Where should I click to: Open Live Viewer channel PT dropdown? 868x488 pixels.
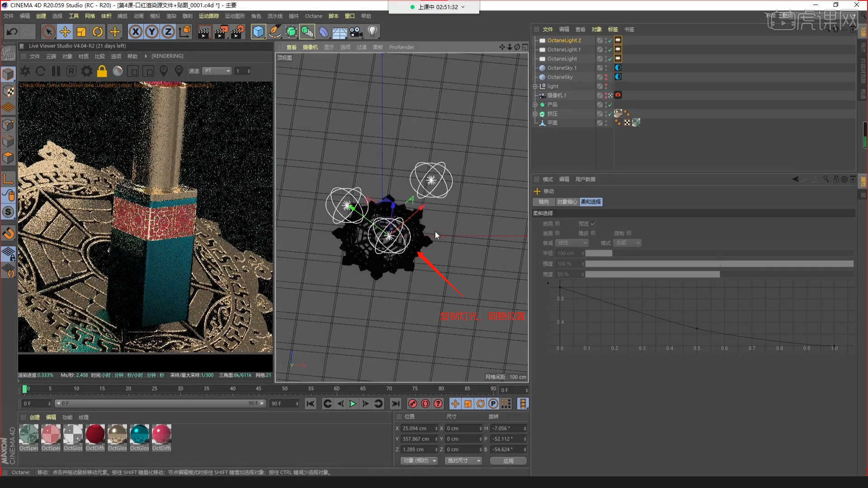(x=217, y=71)
